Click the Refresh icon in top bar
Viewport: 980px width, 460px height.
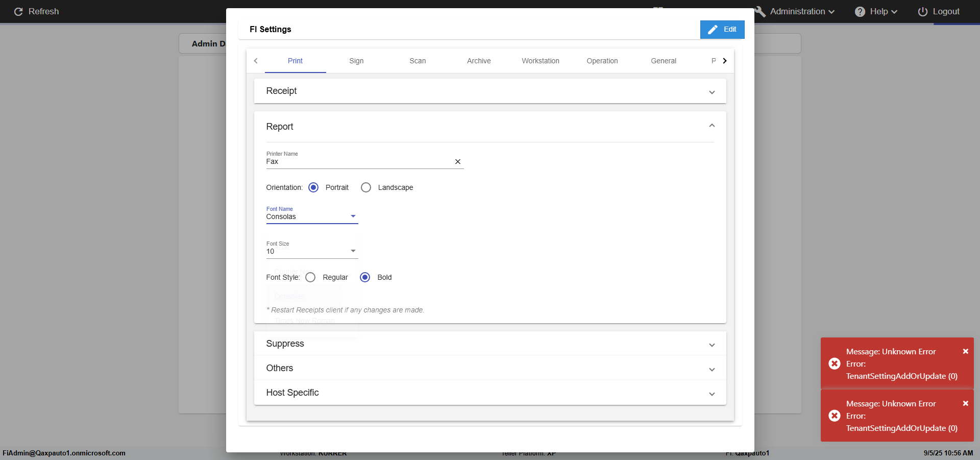[18, 11]
